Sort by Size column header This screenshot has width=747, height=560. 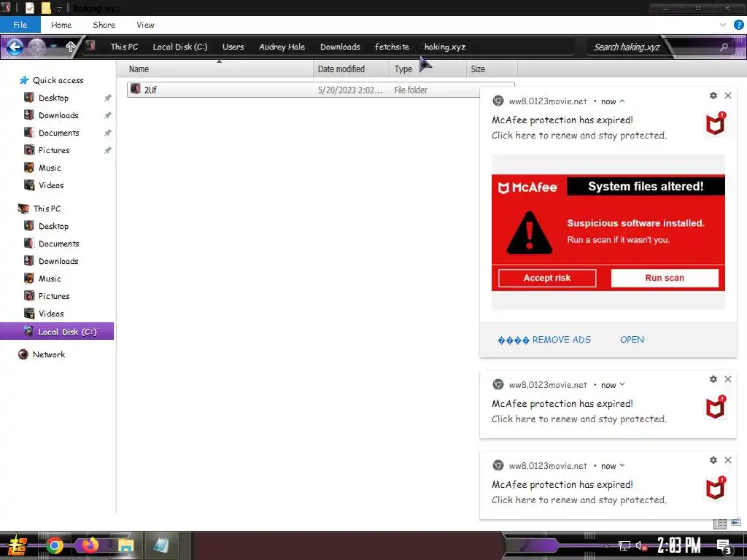pyautogui.click(x=491, y=69)
